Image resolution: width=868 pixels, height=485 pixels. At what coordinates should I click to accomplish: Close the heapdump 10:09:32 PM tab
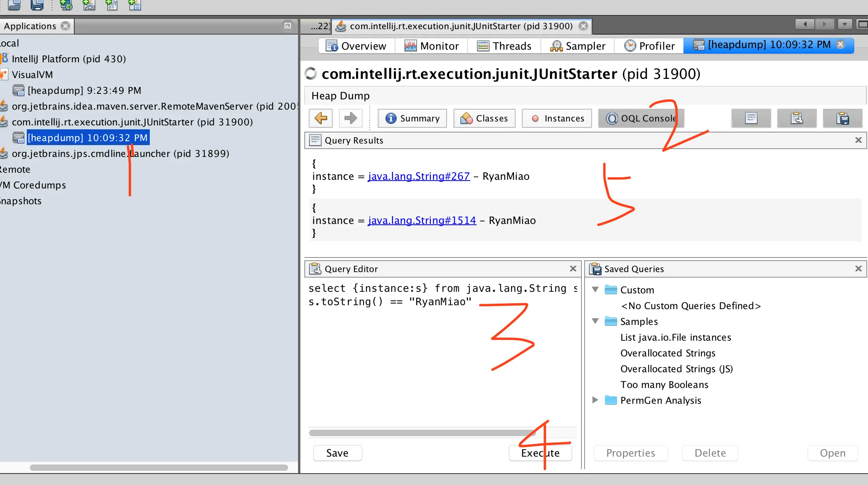840,45
